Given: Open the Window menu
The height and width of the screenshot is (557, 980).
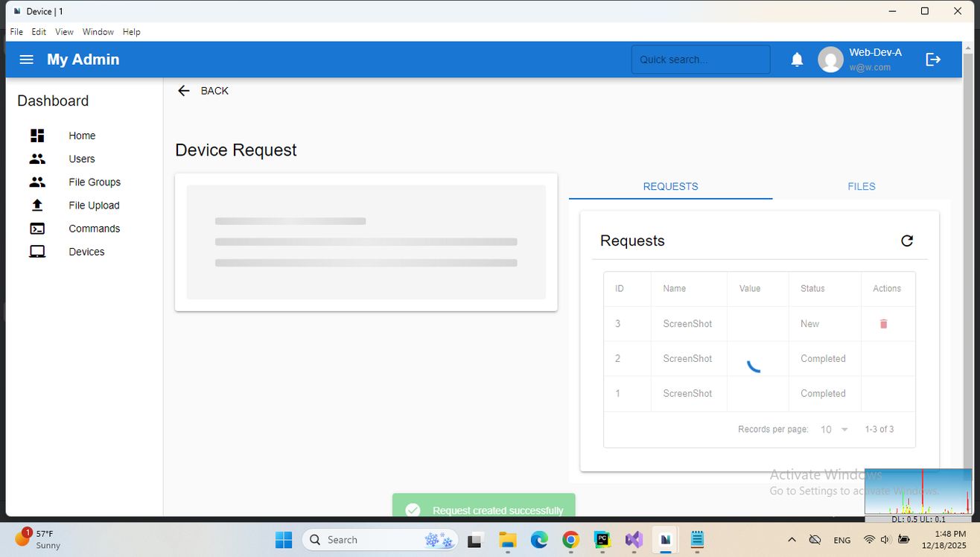Looking at the screenshot, I should pyautogui.click(x=98, y=32).
